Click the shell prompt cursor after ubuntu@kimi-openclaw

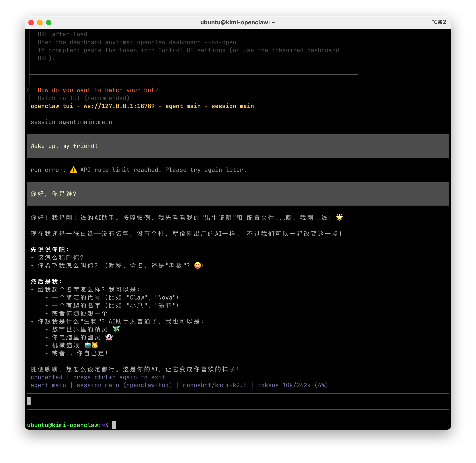point(114,425)
